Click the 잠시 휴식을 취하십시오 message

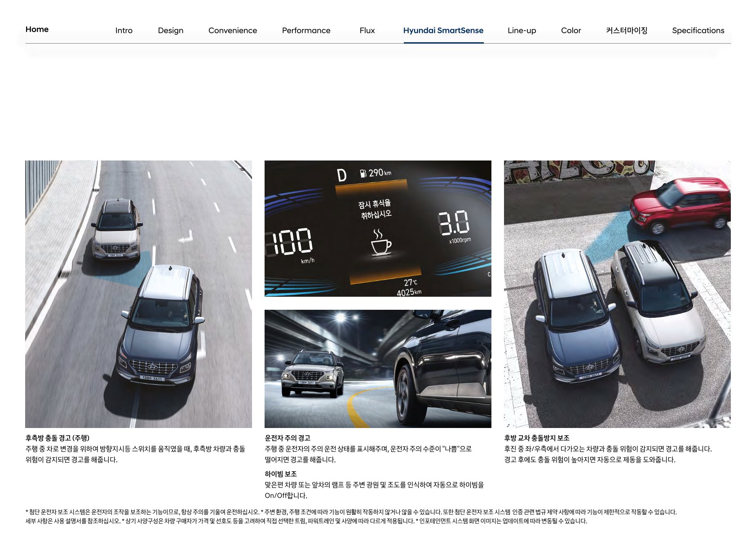(x=375, y=209)
